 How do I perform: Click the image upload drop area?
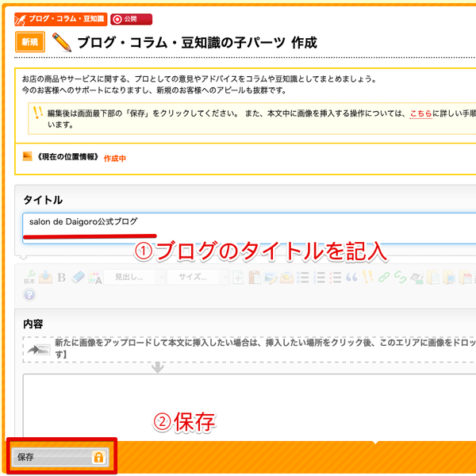(x=248, y=349)
